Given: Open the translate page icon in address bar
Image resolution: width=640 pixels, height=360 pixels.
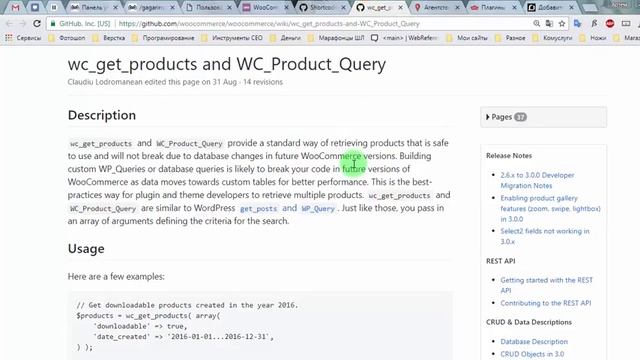Looking at the screenshot, I should [x=549, y=24].
